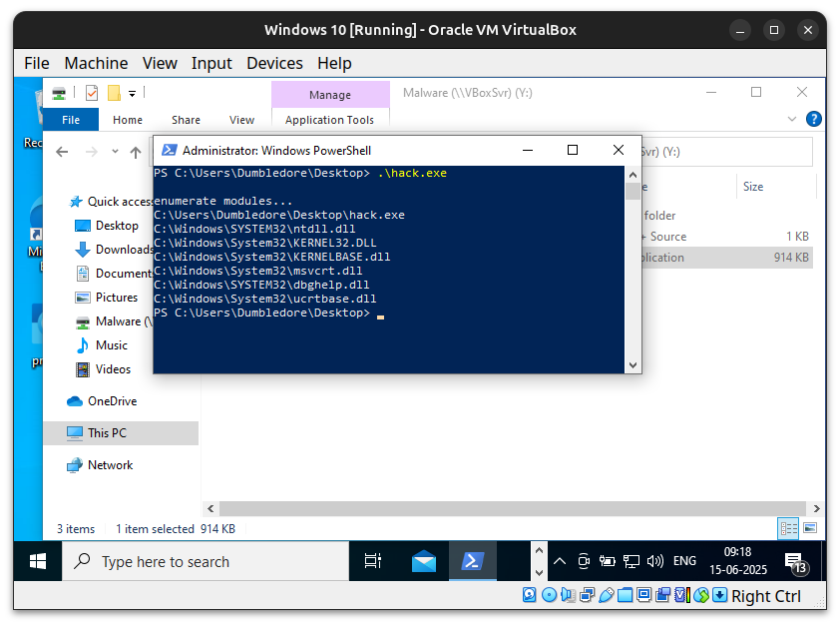Switch Explorer to Details view
Viewport: 840px width, 626px height.
(788, 528)
